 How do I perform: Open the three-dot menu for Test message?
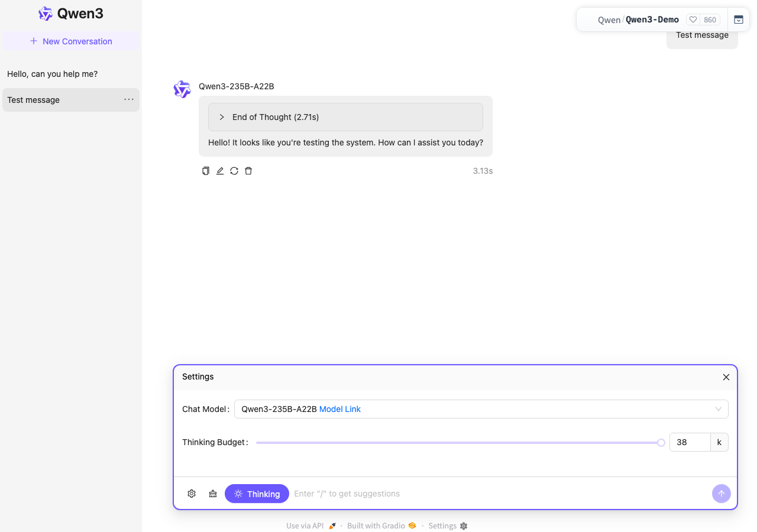point(129,99)
